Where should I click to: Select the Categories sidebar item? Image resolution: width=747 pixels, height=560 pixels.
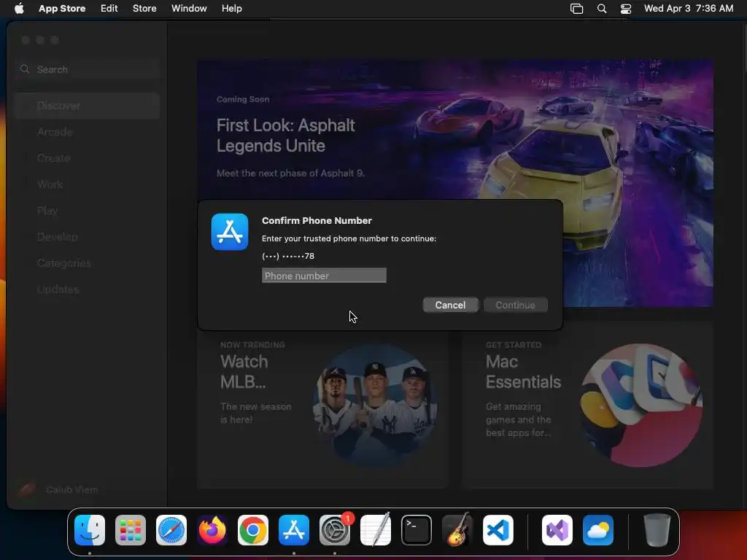[88, 262]
